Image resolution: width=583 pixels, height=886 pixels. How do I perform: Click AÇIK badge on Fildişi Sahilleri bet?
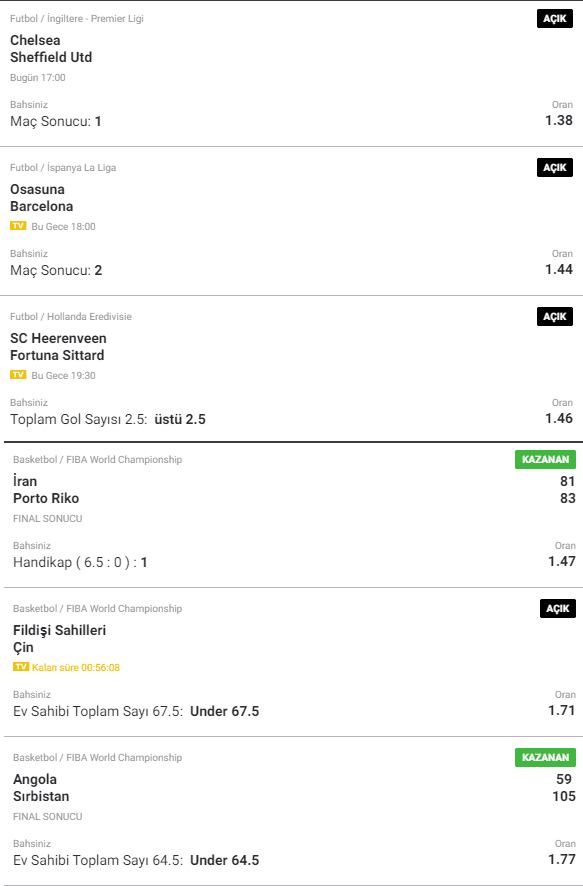click(558, 609)
